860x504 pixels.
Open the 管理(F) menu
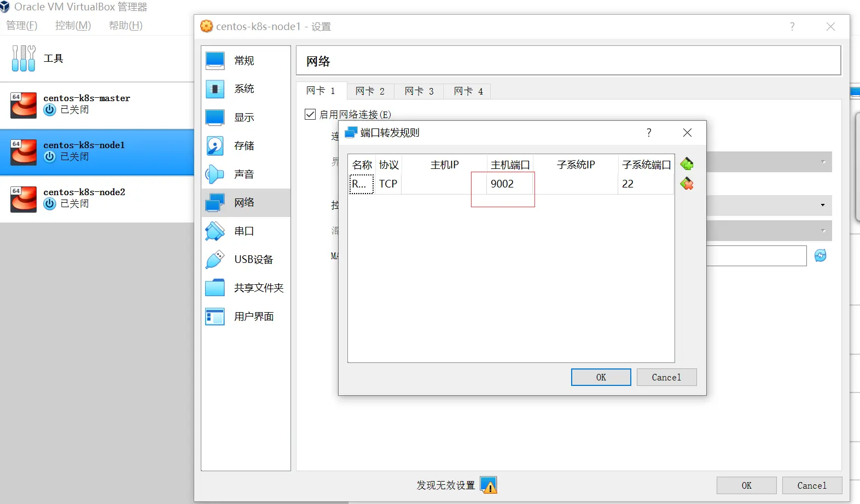pos(22,26)
